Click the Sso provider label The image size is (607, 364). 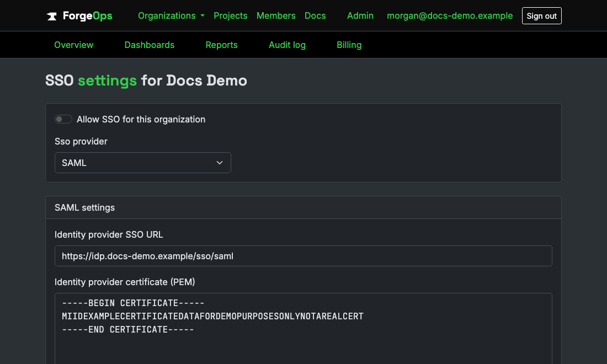pyautogui.click(x=81, y=141)
